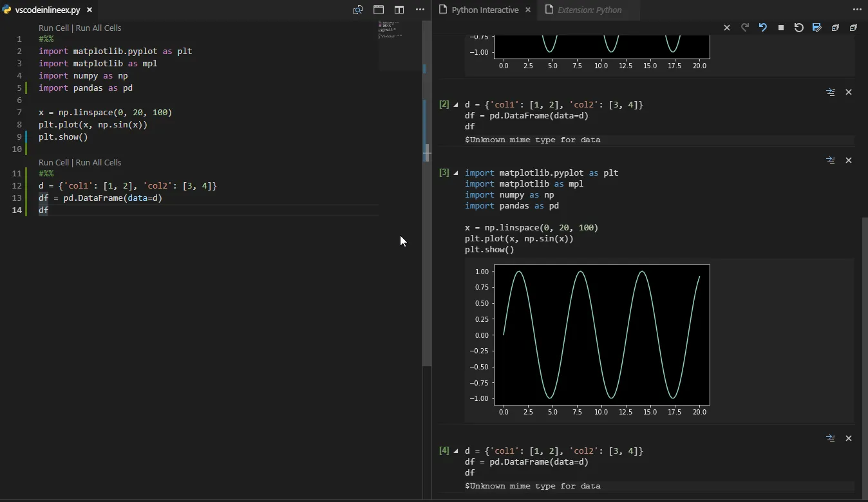Viewport: 868px width, 502px height.
Task: Interrupt the kernel with the stop icon
Action: [780, 28]
